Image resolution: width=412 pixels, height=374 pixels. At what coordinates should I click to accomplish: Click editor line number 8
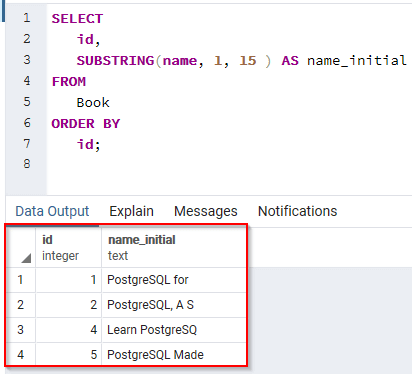point(27,164)
